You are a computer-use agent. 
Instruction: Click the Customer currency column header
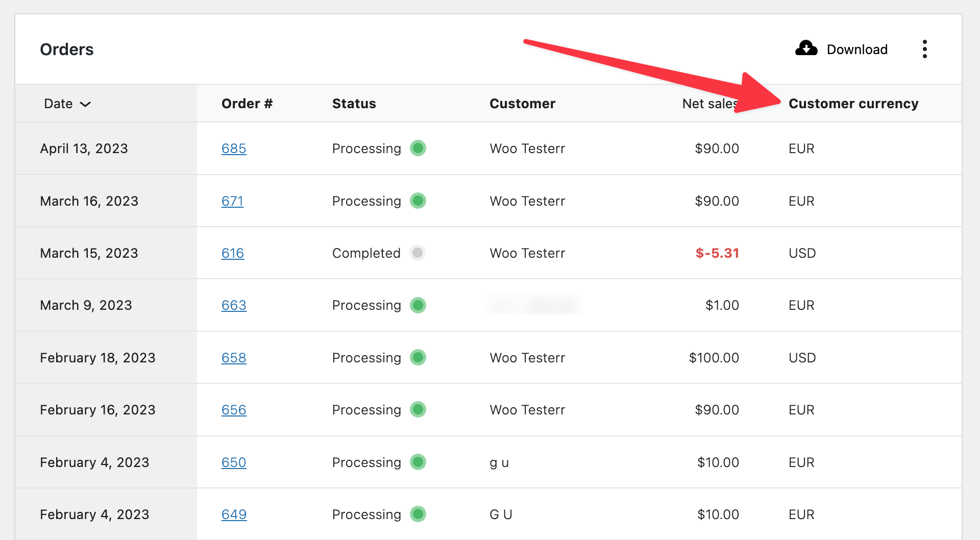pyautogui.click(x=853, y=103)
